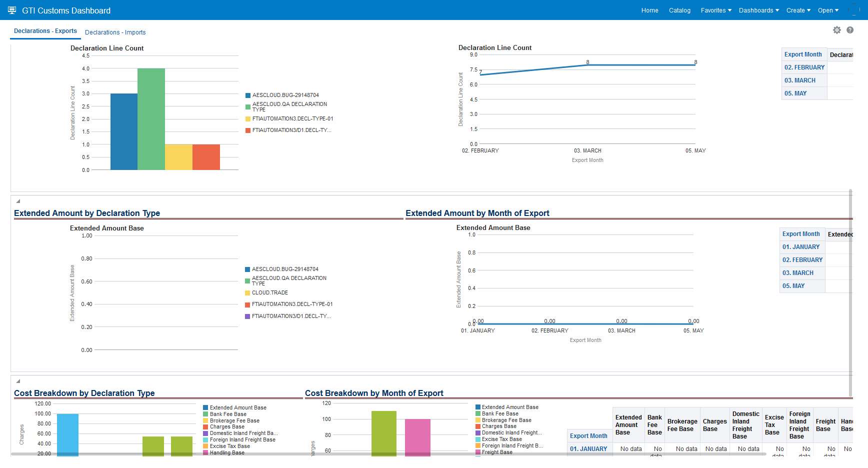Click the 02. FEBRUARY link in Declaration table

[x=804, y=67]
